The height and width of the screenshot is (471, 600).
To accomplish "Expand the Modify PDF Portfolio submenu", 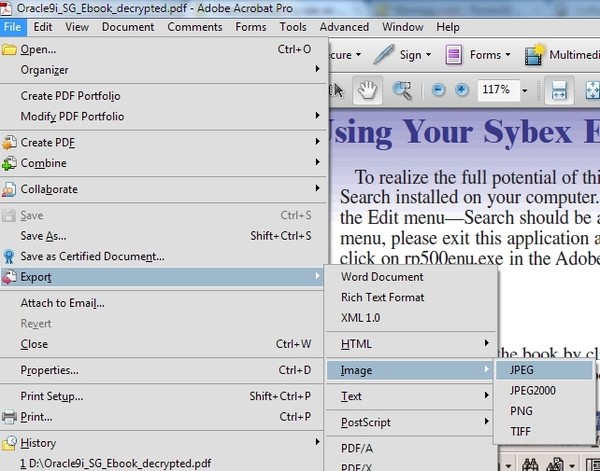I will coord(317,115).
